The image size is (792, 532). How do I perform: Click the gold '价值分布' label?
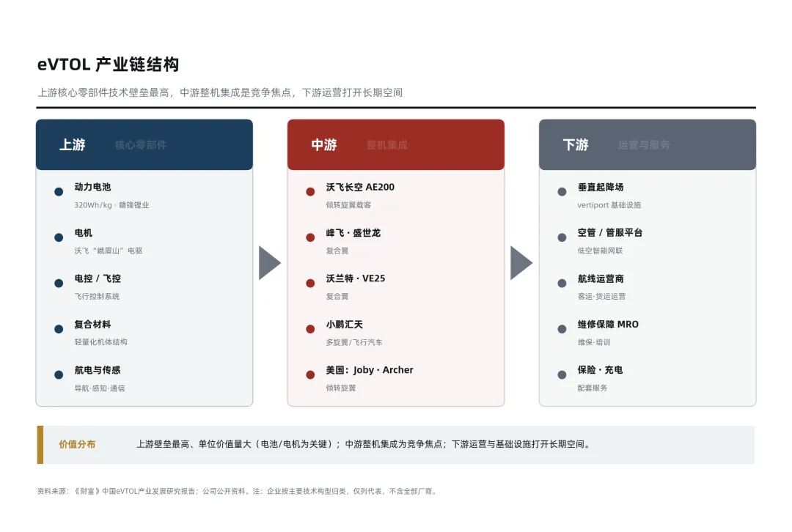tap(77, 444)
